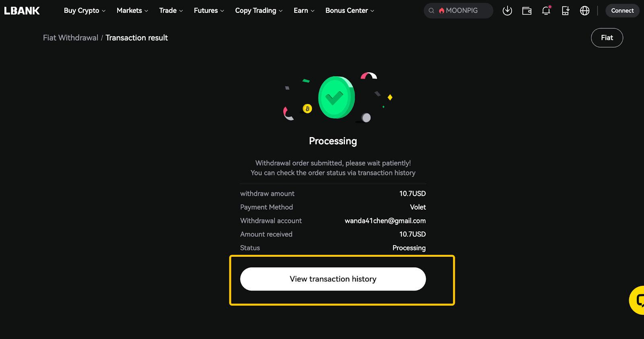Expand the Earn dropdown

point(304,10)
